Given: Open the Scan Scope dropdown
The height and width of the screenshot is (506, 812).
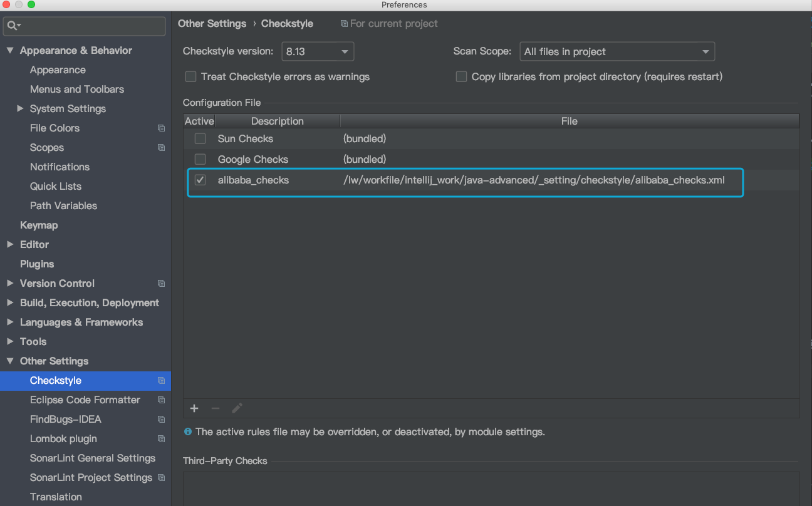Looking at the screenshot, I should coord(617,52).
